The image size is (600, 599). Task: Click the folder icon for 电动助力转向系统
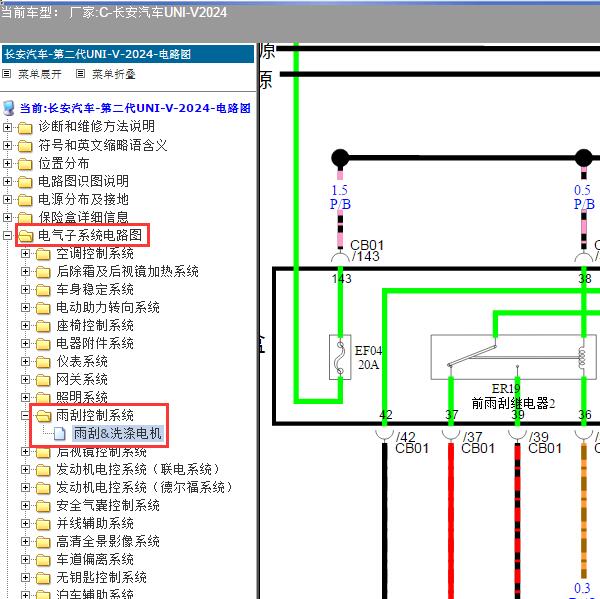43,308
